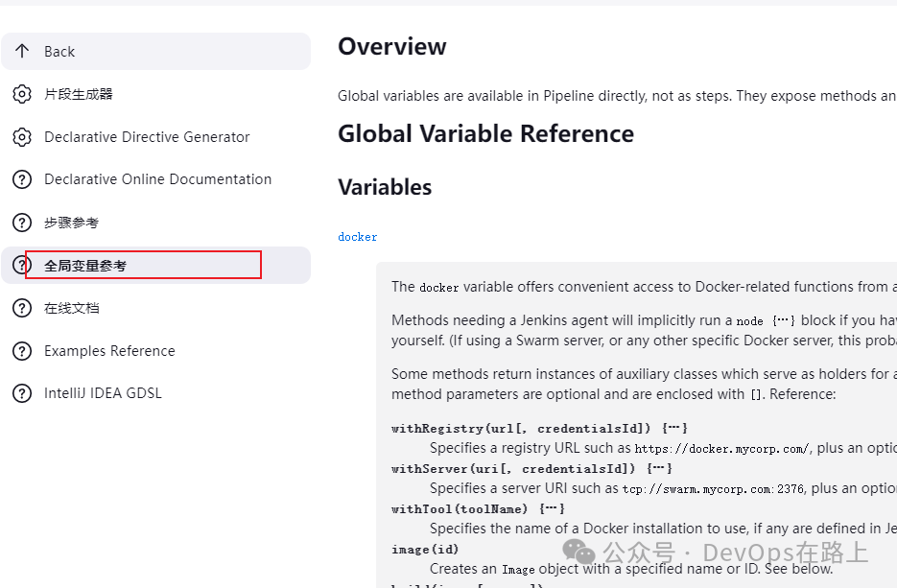Select 全局变量参考 sidebar item
Screen dimensions: 897x588
tap(155, 266)
